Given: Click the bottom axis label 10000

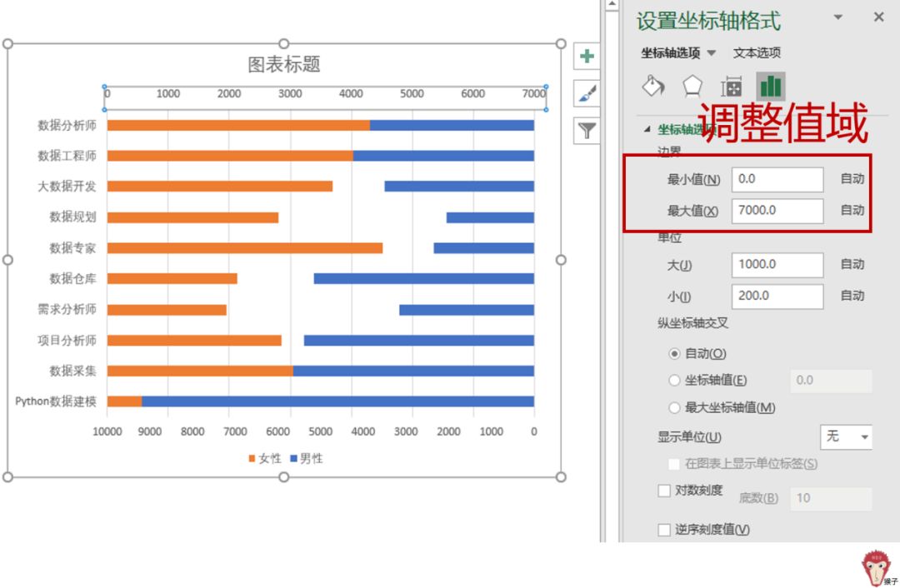Looking at the screenshot, I should [x=107, y=431].
